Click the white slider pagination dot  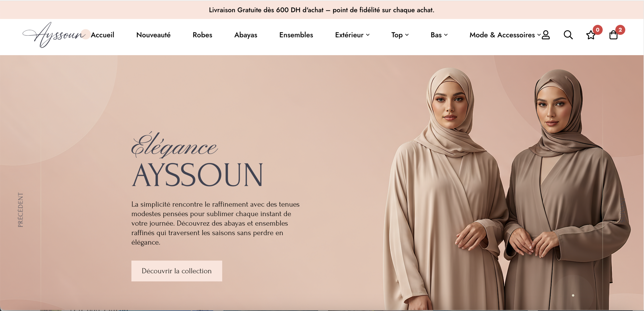tap(573, 295)
